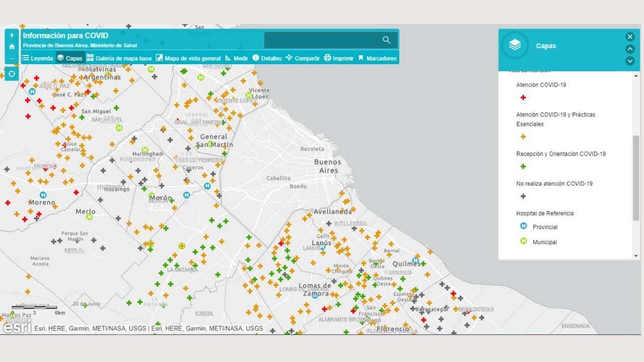The image size is (644, 362).
Task: Click the Hurlingham municipal hospital marker
Action: click(145, 149)
